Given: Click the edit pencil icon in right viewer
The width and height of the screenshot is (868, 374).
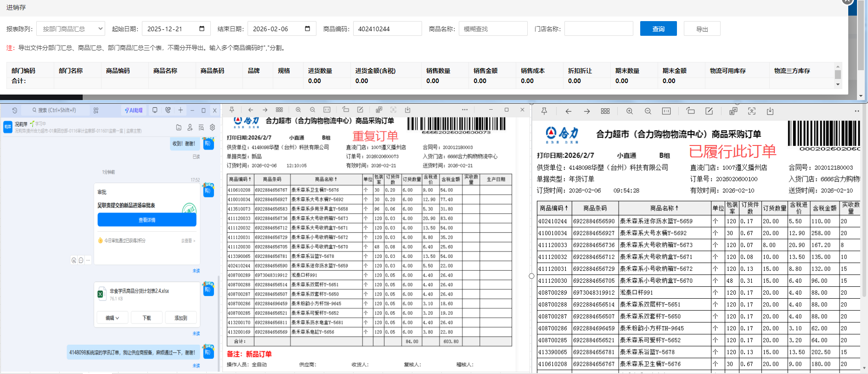Looking at the screenshot, I should (709, 111).
